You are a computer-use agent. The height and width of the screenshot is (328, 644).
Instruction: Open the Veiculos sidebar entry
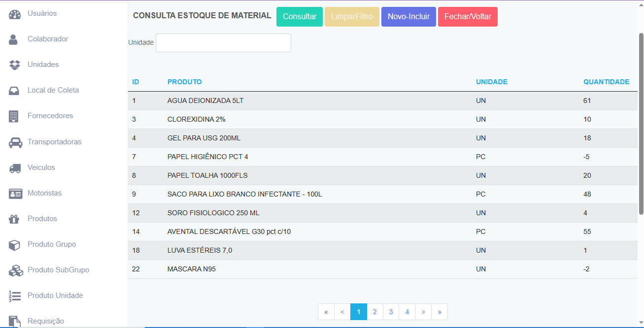[x=41, y=167]
